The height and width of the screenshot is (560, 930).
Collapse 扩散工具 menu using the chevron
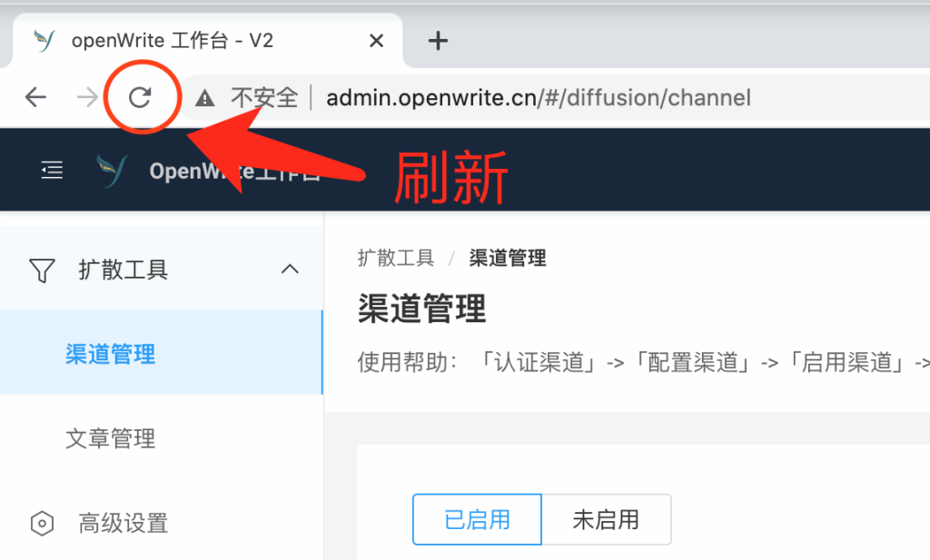[290, 270]
